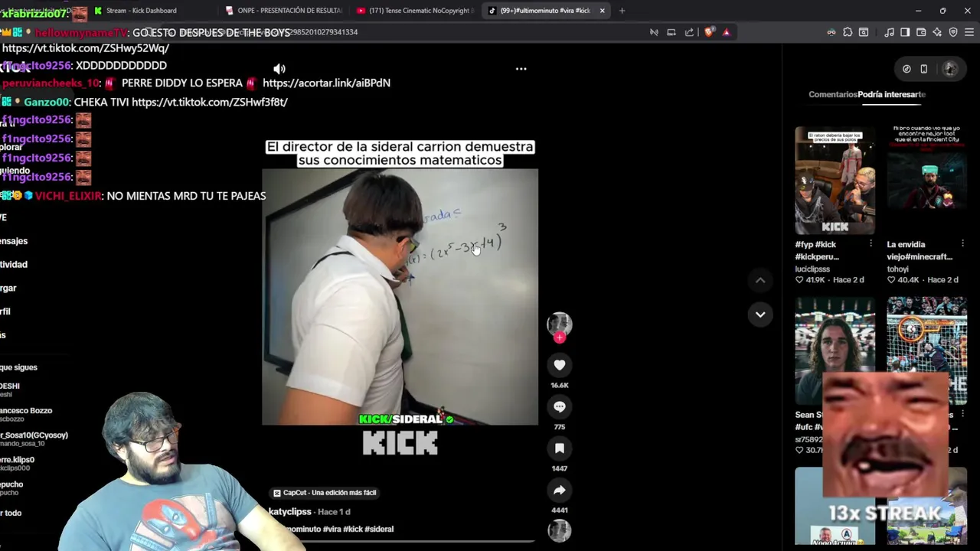Open Ganzo00's vt.tiktok.com chat link
Viewport: 980px width, 551px height.
[210, 102]
